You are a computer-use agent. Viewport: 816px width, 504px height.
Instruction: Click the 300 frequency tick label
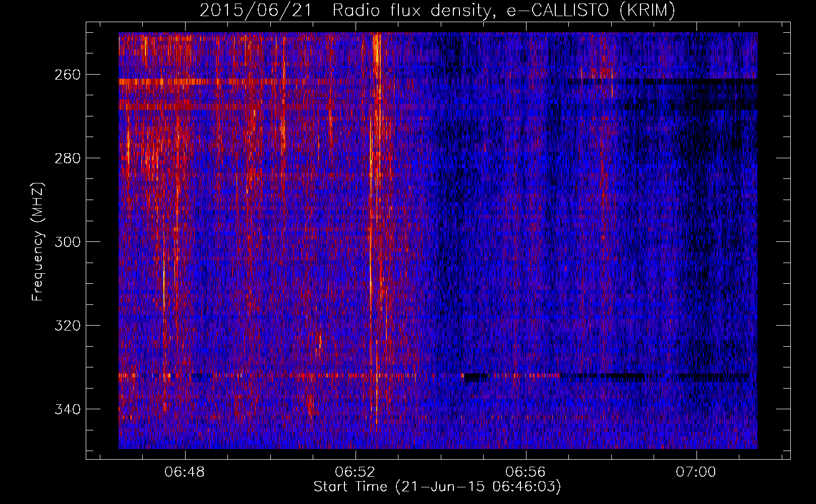coord(68,242)
